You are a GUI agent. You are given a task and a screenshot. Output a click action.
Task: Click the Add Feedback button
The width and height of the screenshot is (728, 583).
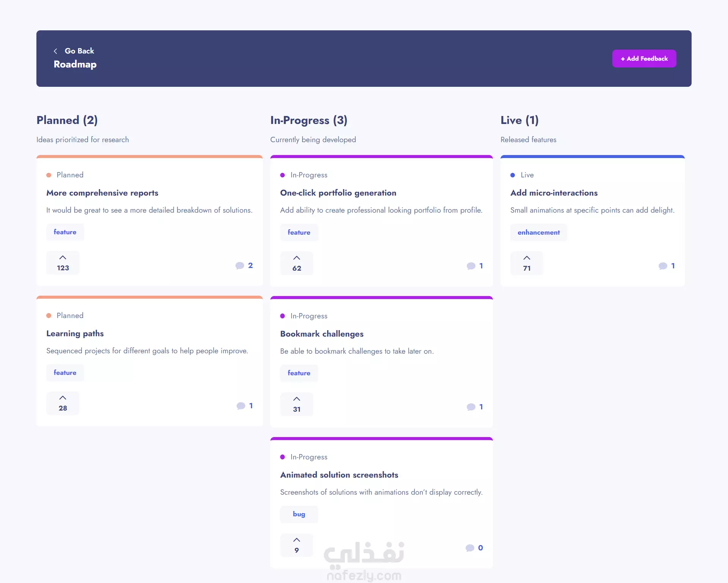click(x=644, y=58)
